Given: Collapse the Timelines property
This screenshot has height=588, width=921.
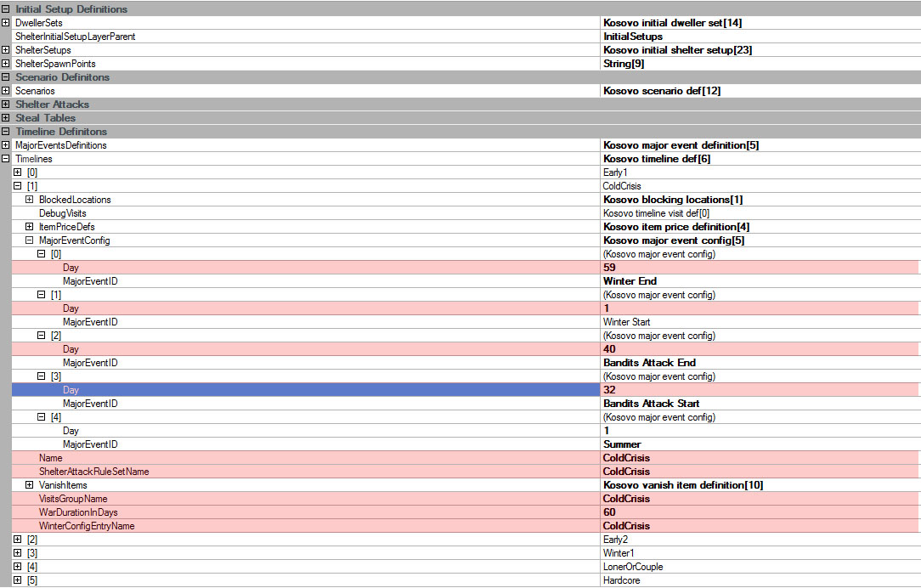Looking at the screenshot, I should (x=5, y=159).
